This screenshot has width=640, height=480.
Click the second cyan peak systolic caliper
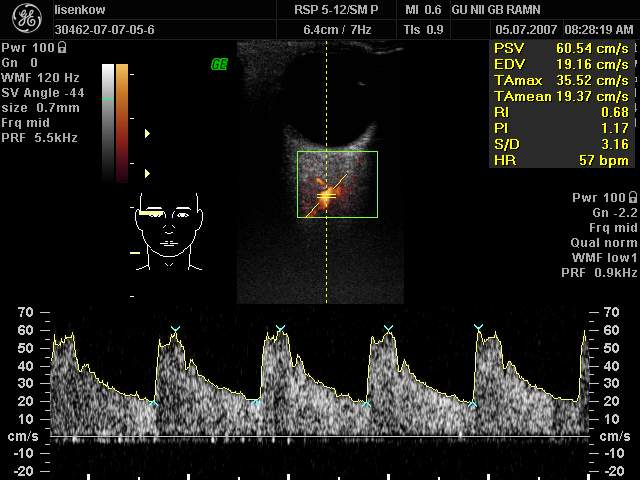click(x=280, y=328)
